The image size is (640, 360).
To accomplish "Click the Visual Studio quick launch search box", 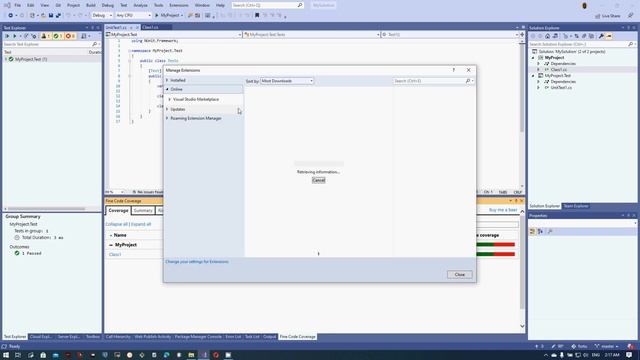I will (x=267, y=5).
